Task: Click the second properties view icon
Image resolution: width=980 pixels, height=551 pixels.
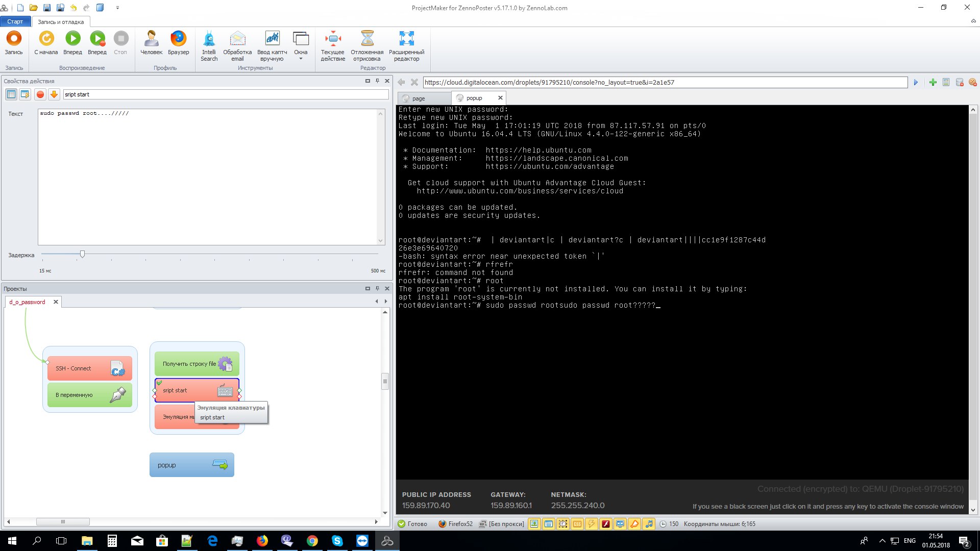Action: tap(24, 94)
